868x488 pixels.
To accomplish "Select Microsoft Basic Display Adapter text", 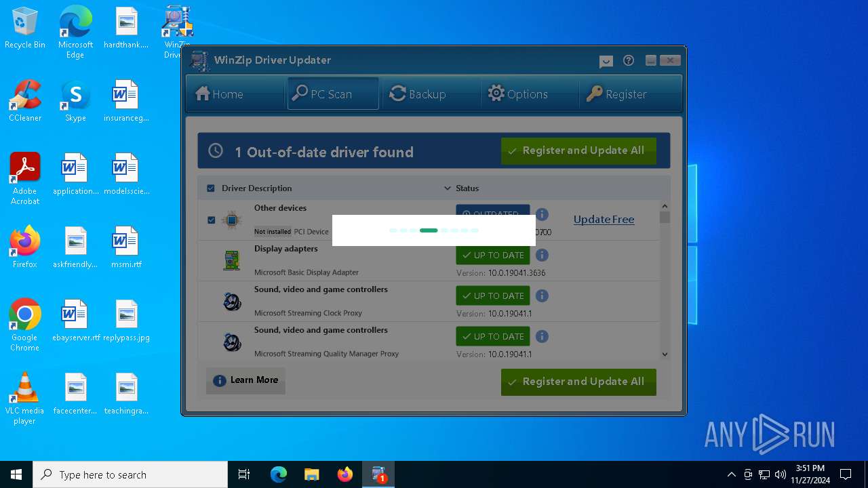I will 307,272.
